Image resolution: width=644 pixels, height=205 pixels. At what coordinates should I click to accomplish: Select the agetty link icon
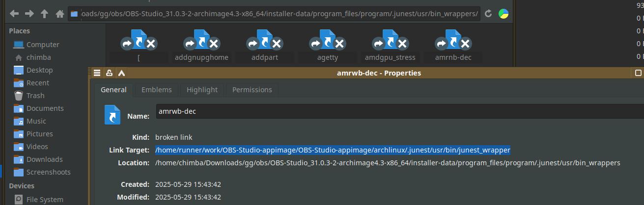pyautogui.click(x=328, y=45)
